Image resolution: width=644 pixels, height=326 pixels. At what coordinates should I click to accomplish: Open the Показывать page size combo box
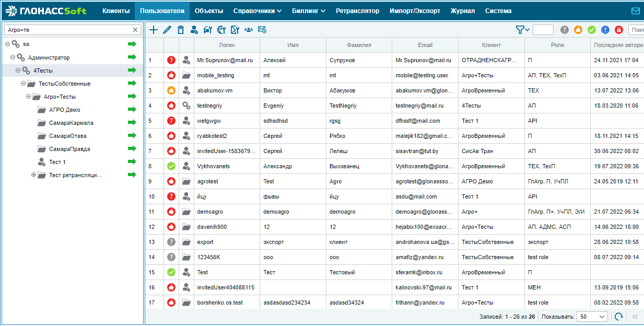[592, 317]
